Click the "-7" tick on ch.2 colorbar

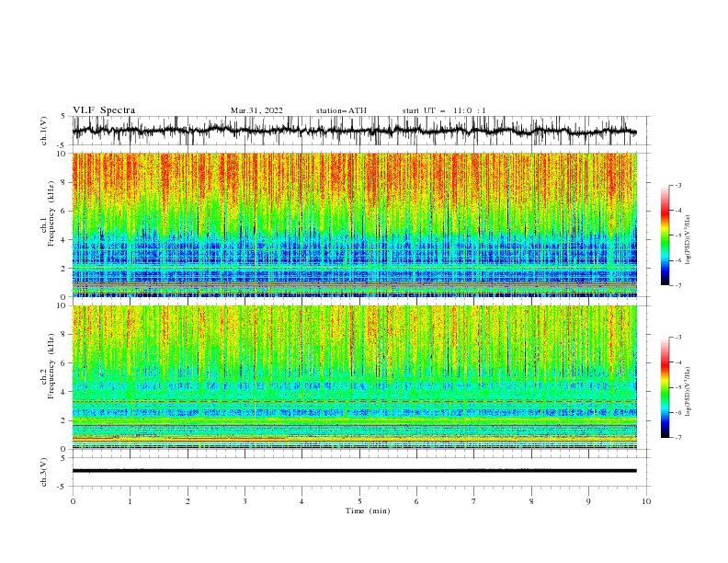tap(677, 437)
